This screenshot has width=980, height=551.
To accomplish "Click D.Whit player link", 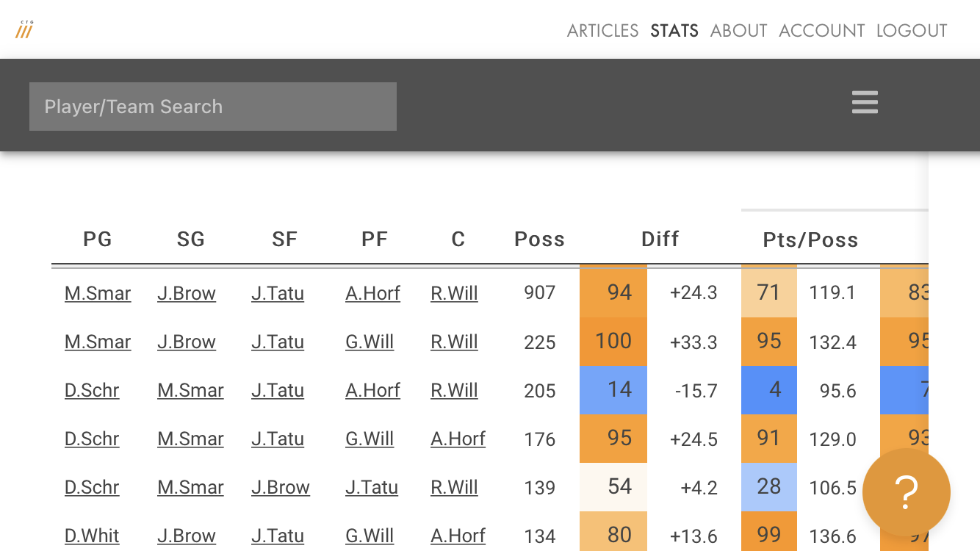I will click(92, 536).
